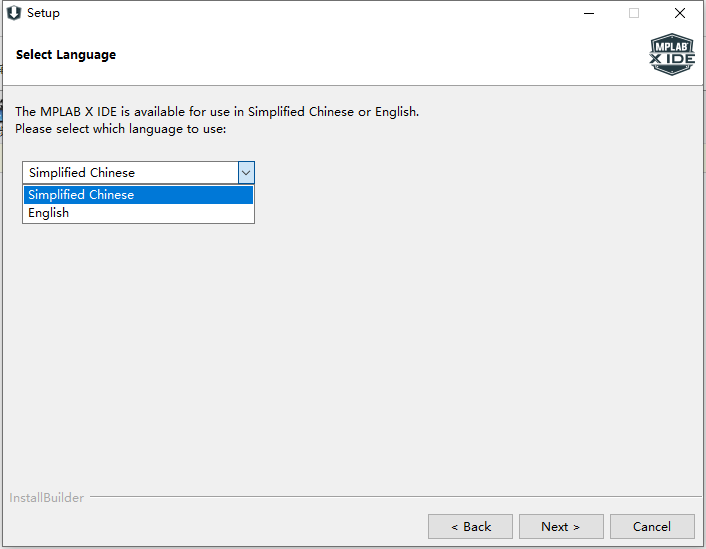706x549 pixels.
Task: Close the Setup window
Action: click(680, 14)
